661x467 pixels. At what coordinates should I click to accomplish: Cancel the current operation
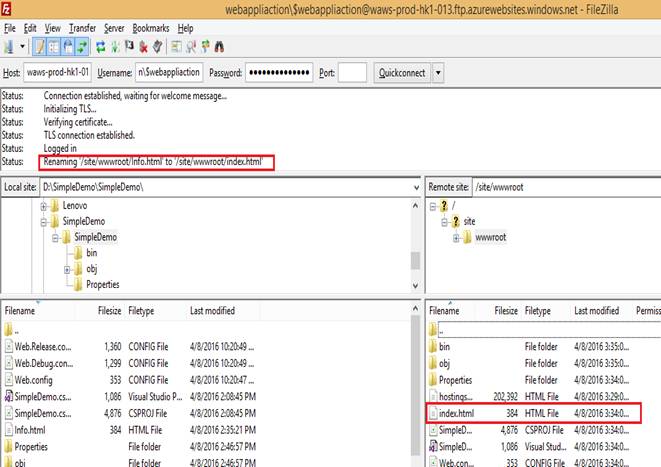tap(129, 47)
